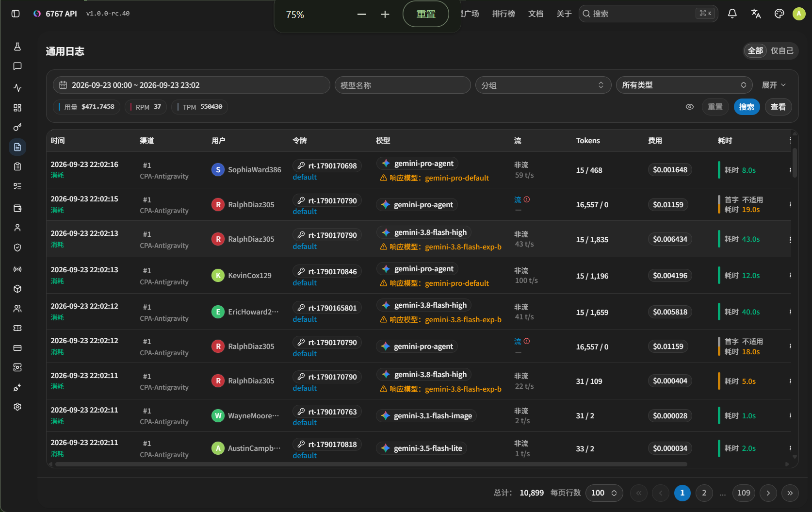The width and height of the screenshot is (812, 512).
Task: Open the language translate icon
Action: point(756,14)
